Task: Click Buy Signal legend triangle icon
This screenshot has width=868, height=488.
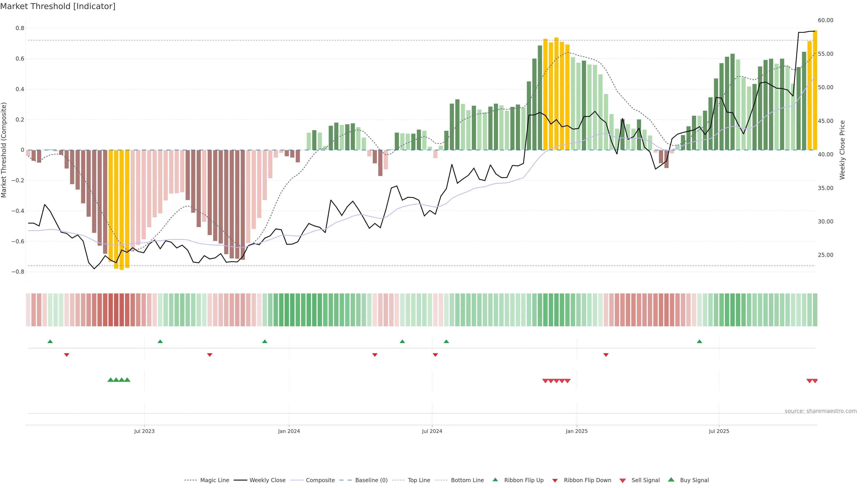Action: [671, 480]
